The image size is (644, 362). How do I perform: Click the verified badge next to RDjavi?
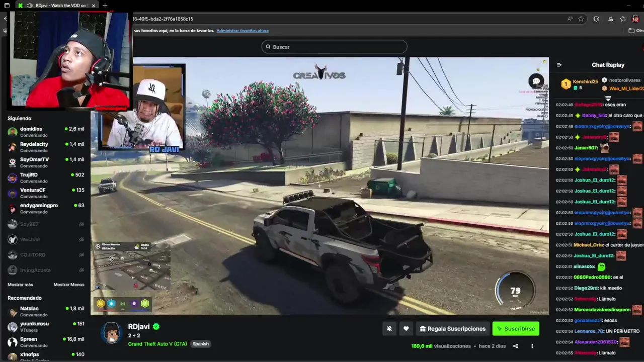click(x=156, y=326)
